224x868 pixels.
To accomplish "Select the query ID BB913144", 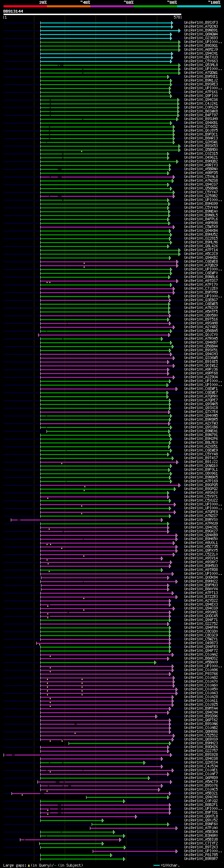I will click(13, 11).
